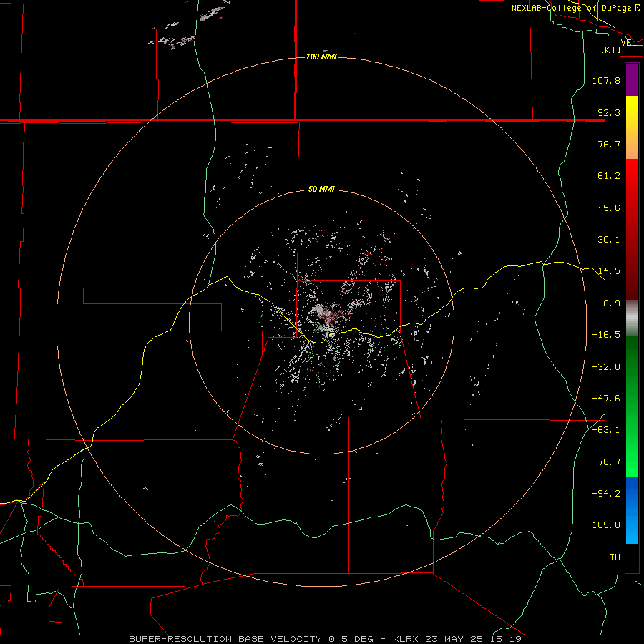Click the VEL label above the color scale
This screenshot has height=644, width=644.
[628, 42]
